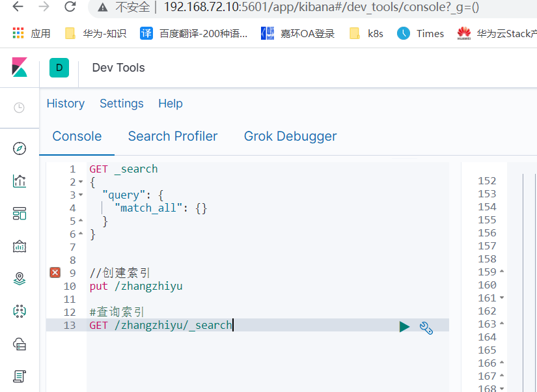
Task: Open the wrench request options menu
Action: pos(426,328)
